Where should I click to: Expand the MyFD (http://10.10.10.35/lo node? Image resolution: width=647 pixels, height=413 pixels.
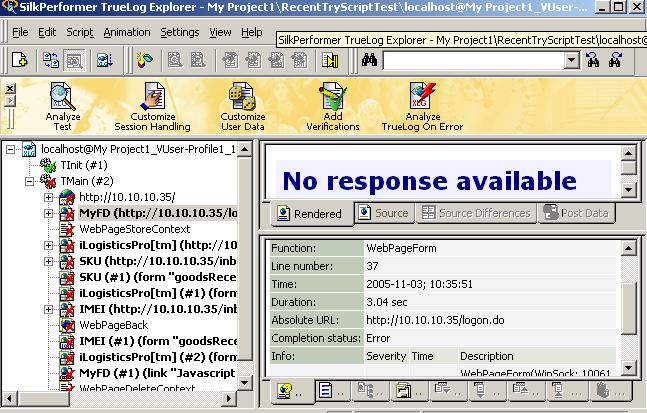(x=48, y=213)
